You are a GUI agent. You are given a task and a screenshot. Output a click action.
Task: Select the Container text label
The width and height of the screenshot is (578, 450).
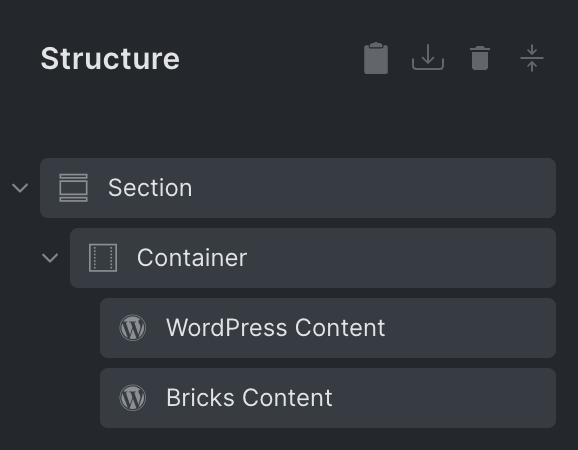[x=192, y=258]
